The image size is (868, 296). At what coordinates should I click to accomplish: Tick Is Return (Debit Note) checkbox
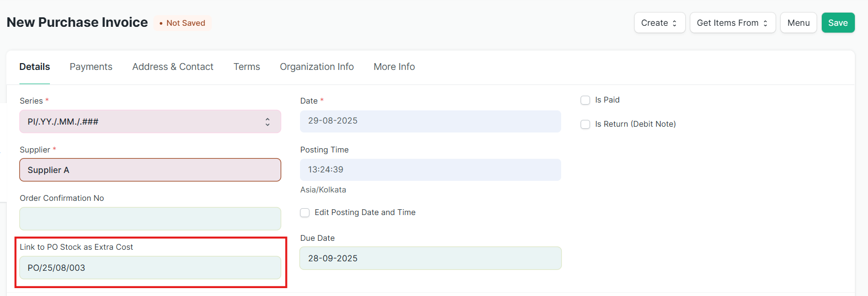(x=585, y=125)
